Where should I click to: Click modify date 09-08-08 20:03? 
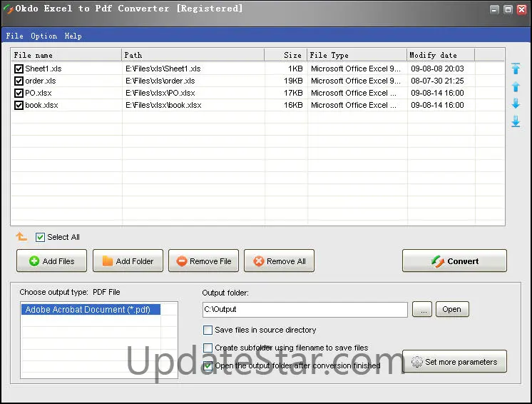(437, 69)
